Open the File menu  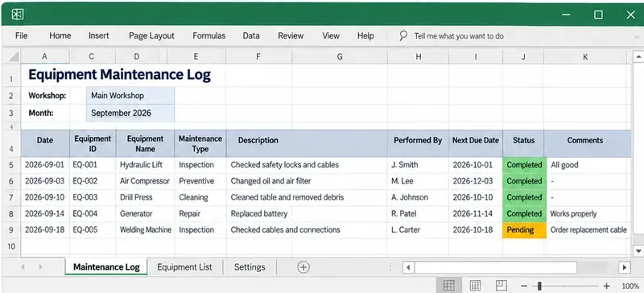click(x=22, y=35)
